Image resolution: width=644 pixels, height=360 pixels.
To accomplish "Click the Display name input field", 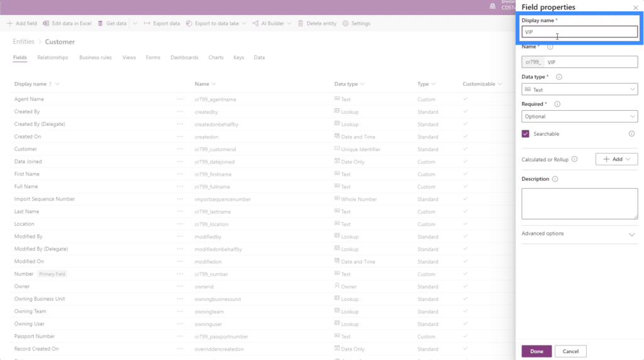I will tap(579, 31).
